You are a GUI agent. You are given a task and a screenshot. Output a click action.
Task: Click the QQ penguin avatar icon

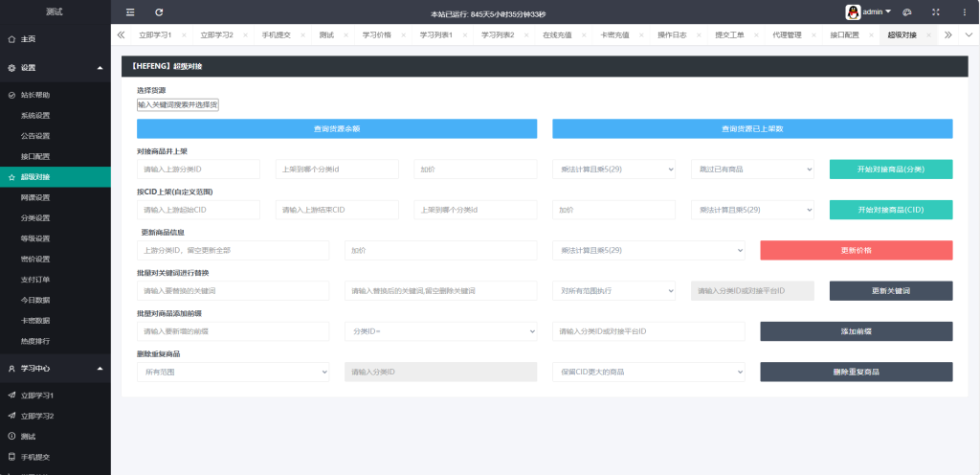point(852,12)
